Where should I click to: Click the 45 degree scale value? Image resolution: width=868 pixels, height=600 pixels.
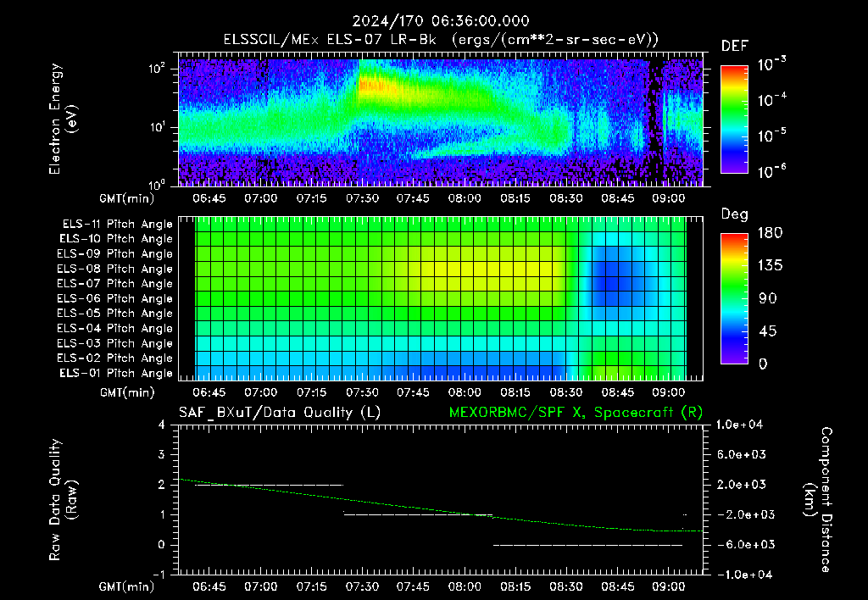pos(767,331)
